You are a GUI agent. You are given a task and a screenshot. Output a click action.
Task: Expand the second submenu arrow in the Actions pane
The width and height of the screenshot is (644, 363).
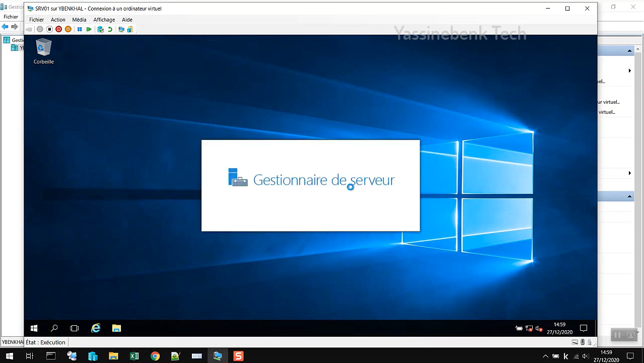(x=629, y=173)
